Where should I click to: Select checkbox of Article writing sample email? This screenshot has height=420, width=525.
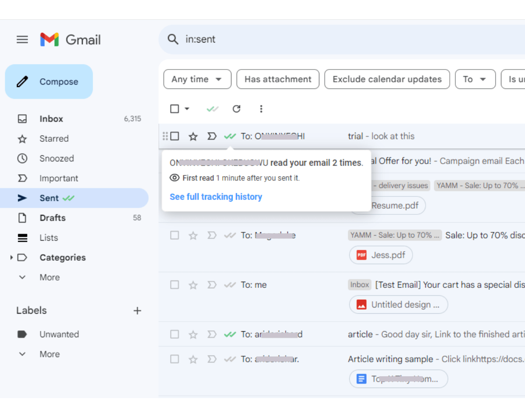click(175, 359)
